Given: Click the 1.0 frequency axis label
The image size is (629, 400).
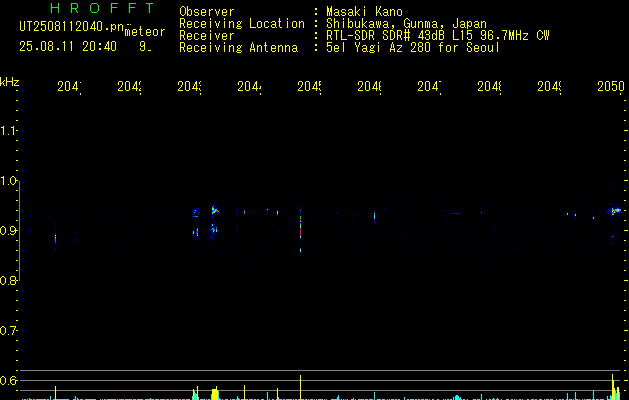Looking at the screenshot, I should (8, 181).
